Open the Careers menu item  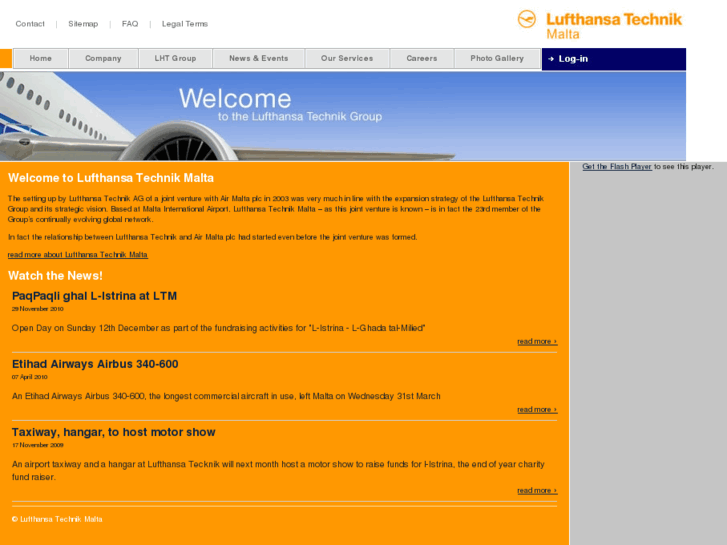422,58
